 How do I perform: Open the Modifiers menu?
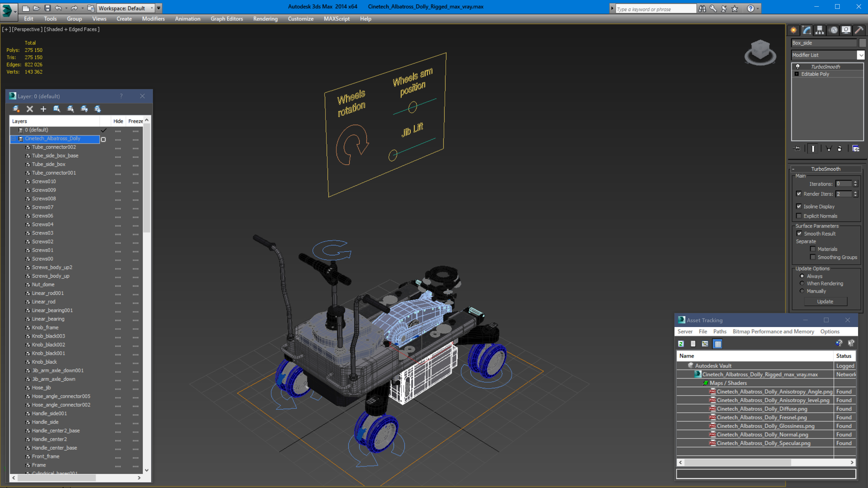point(153,19)
